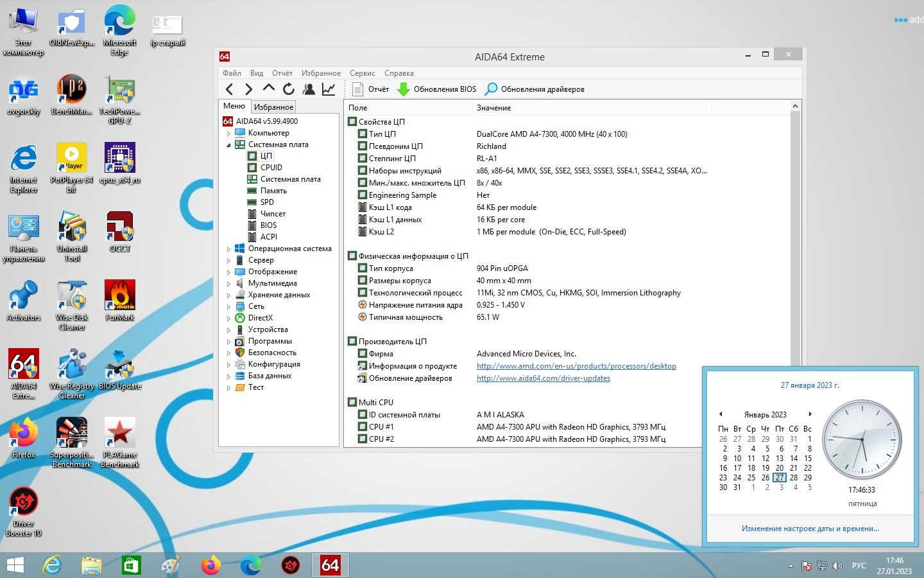Click the Отчёт report button
Viewport: 924px width, 578px height.
[x=371, y=89]
